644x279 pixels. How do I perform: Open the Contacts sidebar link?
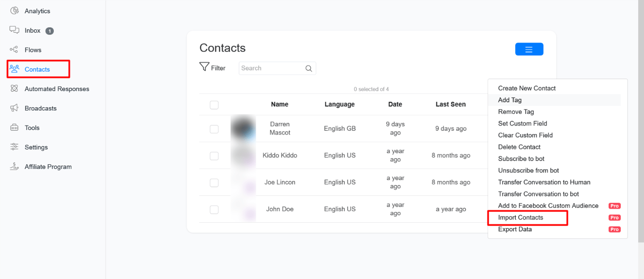point(37,69)
